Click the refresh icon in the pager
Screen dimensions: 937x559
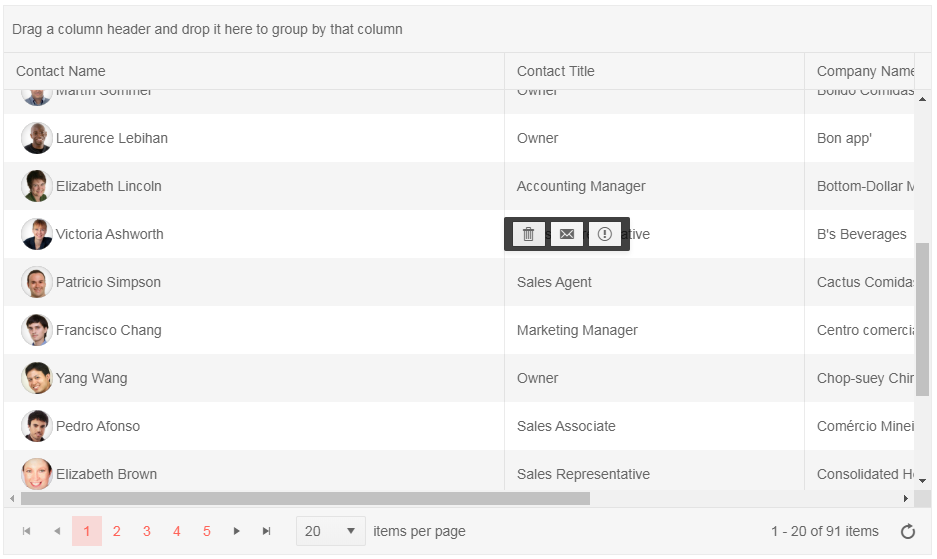click(x=908, y=532)
